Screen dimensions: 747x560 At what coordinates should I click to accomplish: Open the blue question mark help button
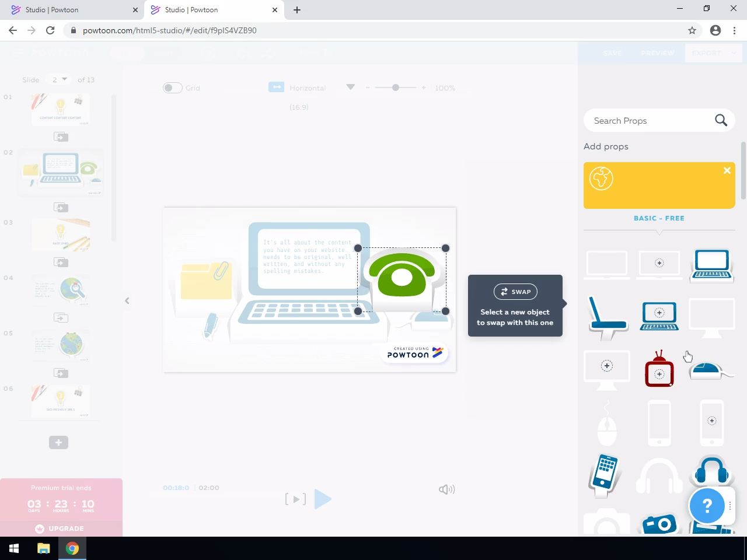pos(707,506)
